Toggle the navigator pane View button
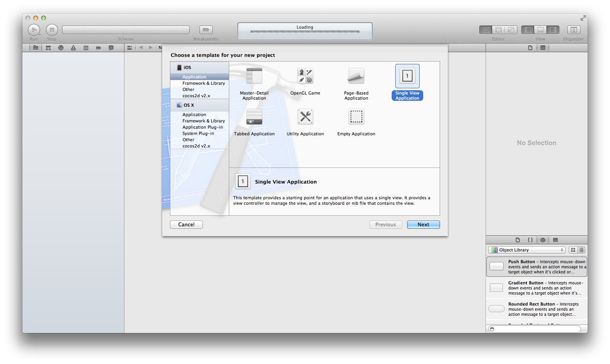Viewport: 610px width, 364px height. (x=528, y=30)
